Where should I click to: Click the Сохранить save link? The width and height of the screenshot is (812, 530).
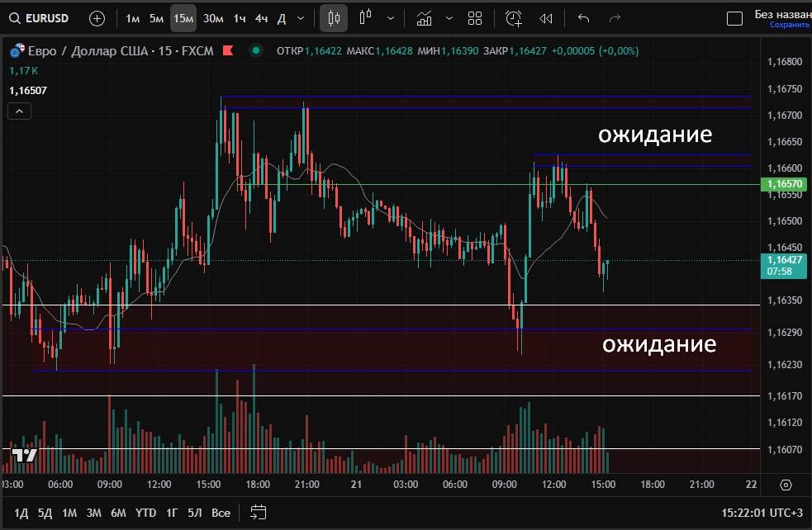(x=790, y=25)
